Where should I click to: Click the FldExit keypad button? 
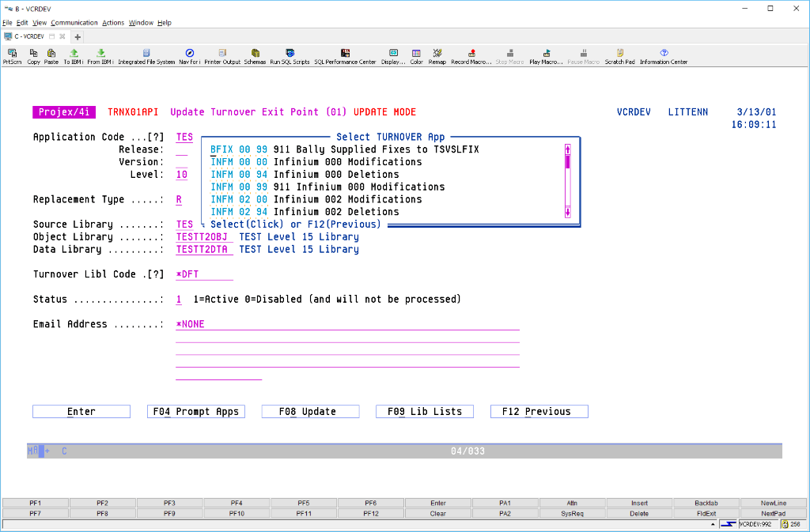tap(706, 514)
